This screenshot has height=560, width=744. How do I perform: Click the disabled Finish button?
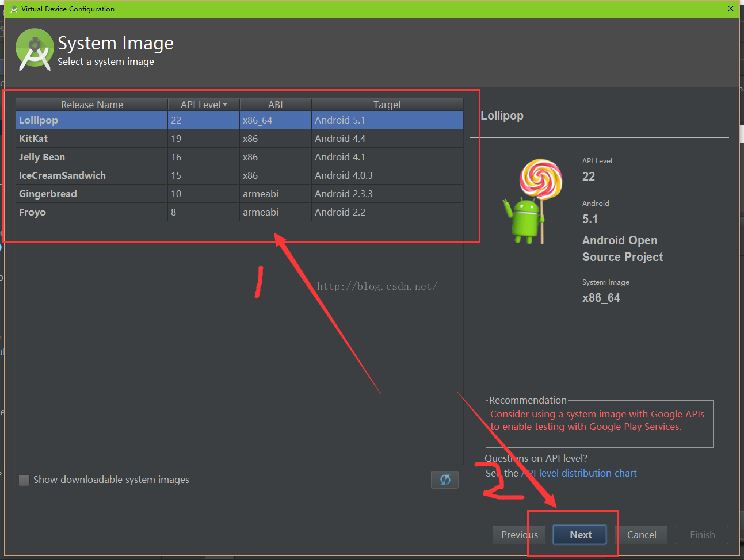(x=702, y=535)
